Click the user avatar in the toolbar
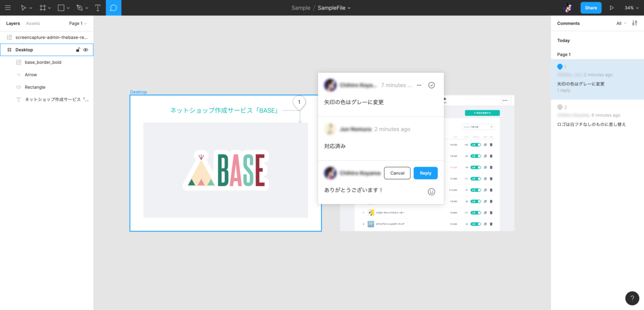This screenshot has width=644, height=310. [x=568, y=8]
